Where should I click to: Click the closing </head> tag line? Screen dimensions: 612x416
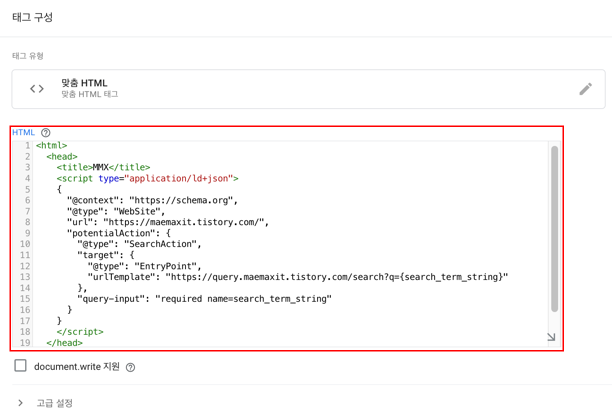click(x=64, y=343)
